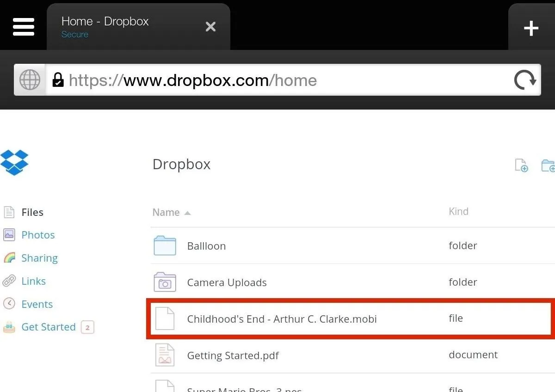555x392 pixels.
Task: Click the upload file icon
Action: (x=521, y=165)
